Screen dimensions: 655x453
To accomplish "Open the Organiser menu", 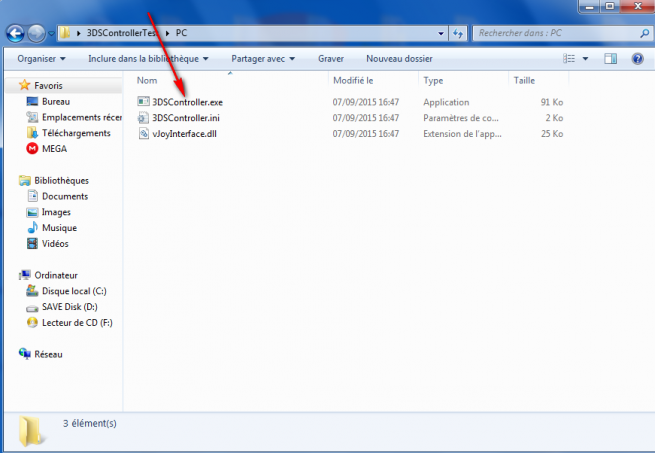I will [x=41, y=59].
